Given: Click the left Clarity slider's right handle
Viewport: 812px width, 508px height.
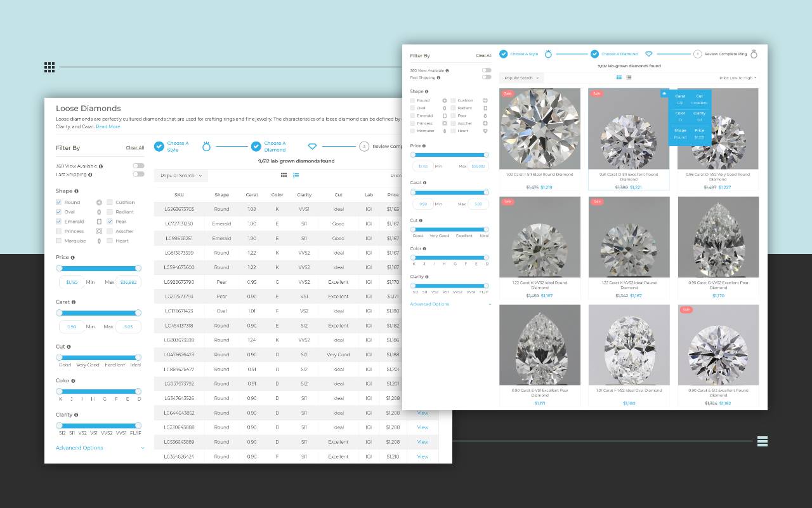Looking at the screenshot, I should tap(138, 425).
